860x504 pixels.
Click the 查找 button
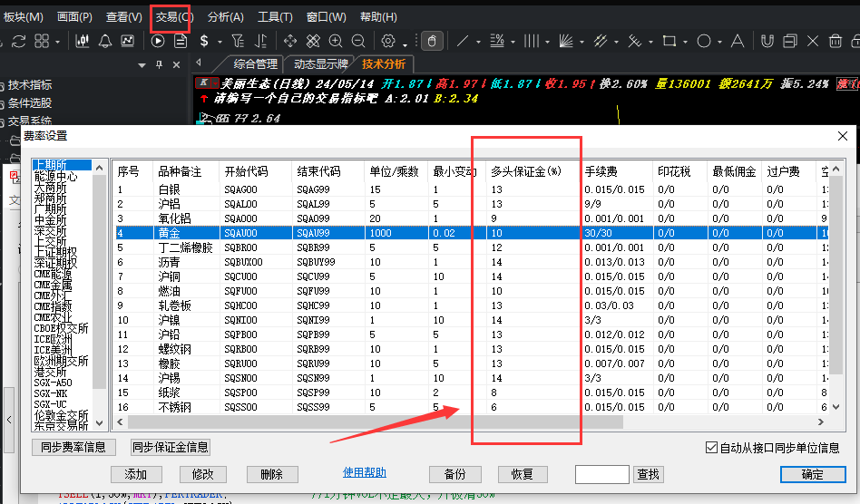(649, 474)
